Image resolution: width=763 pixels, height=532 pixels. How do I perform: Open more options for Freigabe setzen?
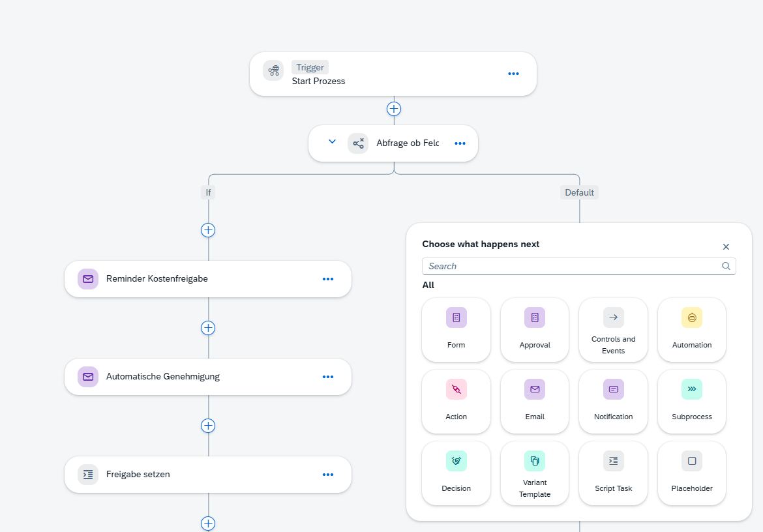click(328, 475)
